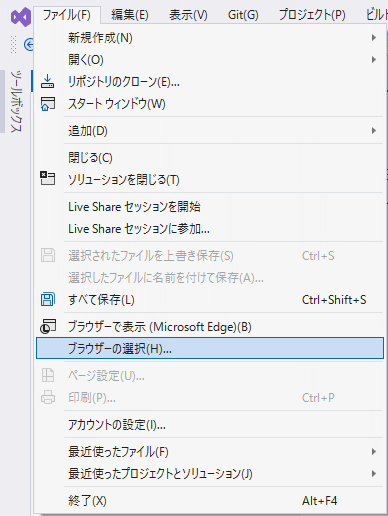Click the toolbar drag grip handle
388x516 pixels.
[x=13, y=44]
